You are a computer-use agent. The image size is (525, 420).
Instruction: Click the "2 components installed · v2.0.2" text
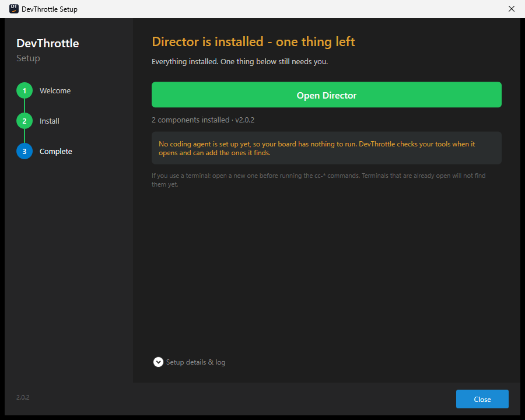(203, 120)
